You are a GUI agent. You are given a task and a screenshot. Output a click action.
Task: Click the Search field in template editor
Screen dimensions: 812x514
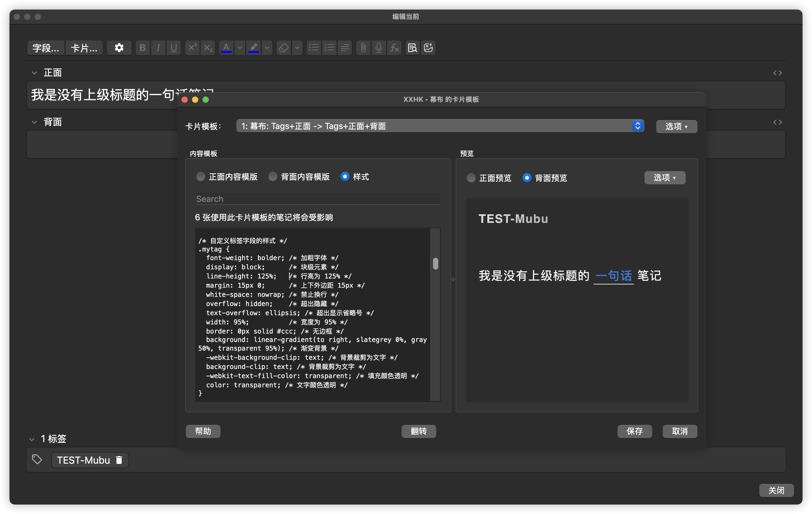click(318, 199)
